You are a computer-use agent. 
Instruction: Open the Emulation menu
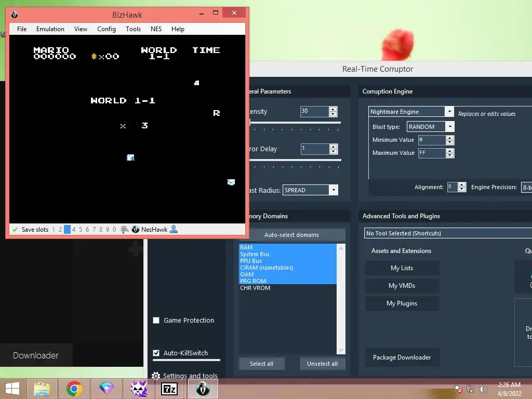(50, 29)
